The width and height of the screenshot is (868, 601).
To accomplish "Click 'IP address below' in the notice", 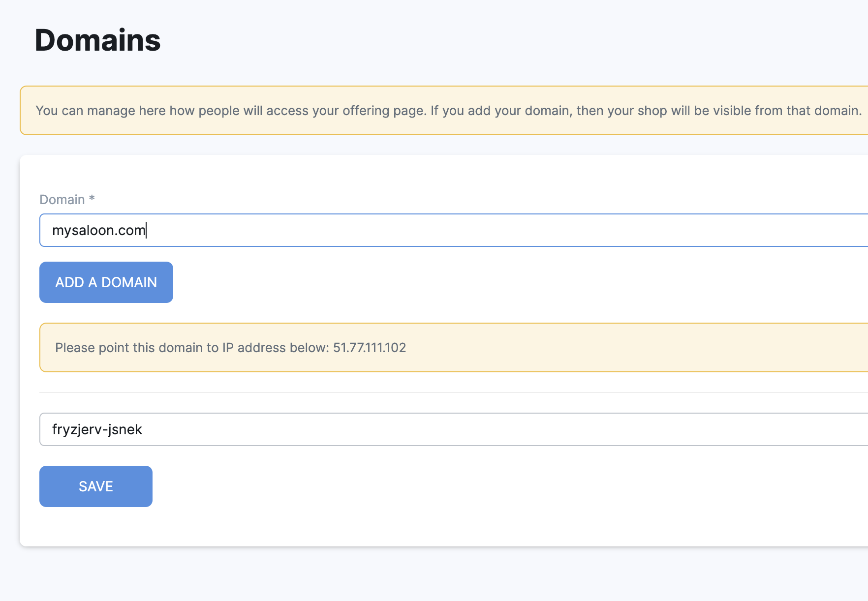I will 276,348.
